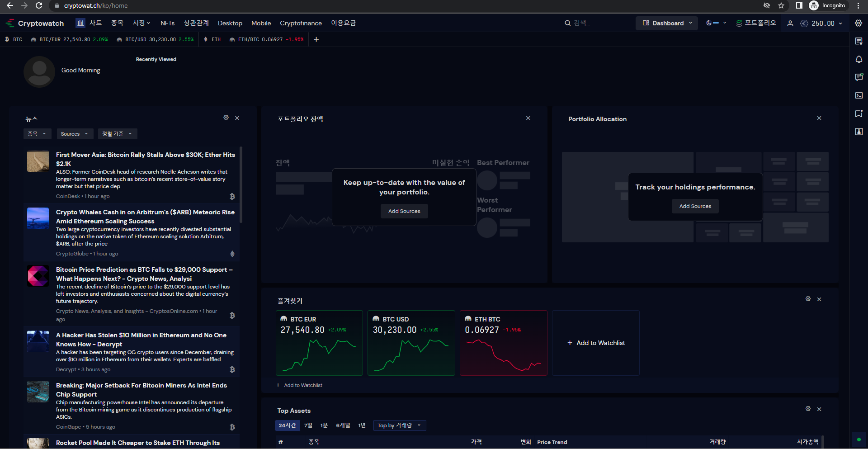The height and width of the screenshot is (449, 868).
Task: Click the Ethereum tag on the CryptoGlobe article
Action: [x=232, y=254]
